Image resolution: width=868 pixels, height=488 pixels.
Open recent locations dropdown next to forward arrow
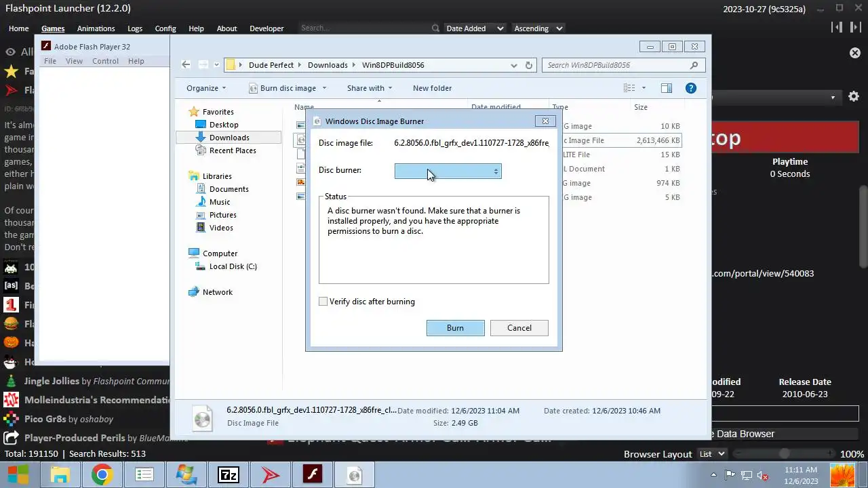pos(216,65)
